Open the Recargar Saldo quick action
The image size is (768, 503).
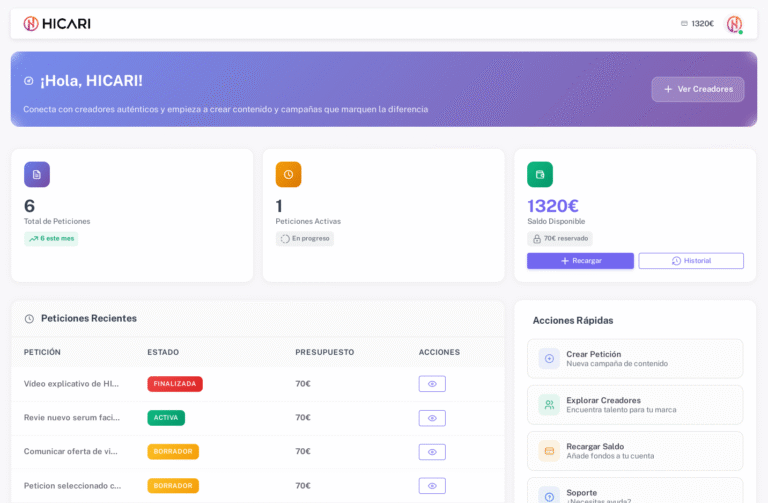point(635,451)
